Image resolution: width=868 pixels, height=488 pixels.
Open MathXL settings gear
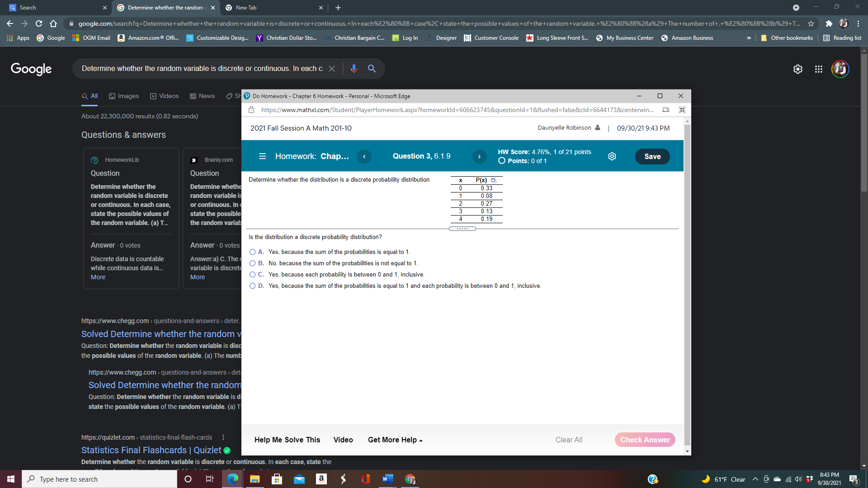pos(612,156)
